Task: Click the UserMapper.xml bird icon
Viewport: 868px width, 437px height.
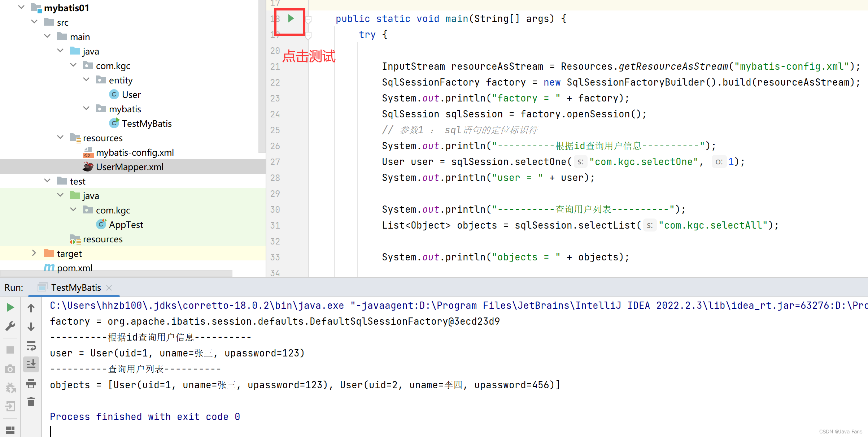Action: [x=88, y=166]
